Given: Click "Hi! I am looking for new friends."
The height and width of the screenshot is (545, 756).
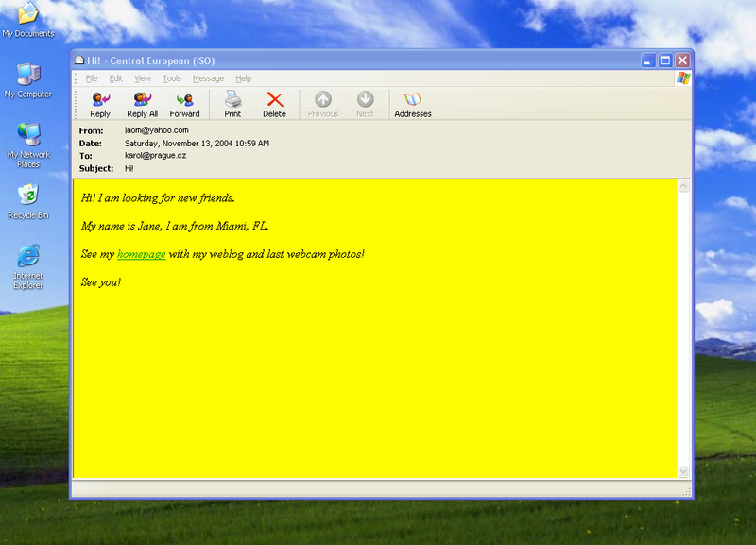Looking at the screenshot, I should [x=158, y=198].
